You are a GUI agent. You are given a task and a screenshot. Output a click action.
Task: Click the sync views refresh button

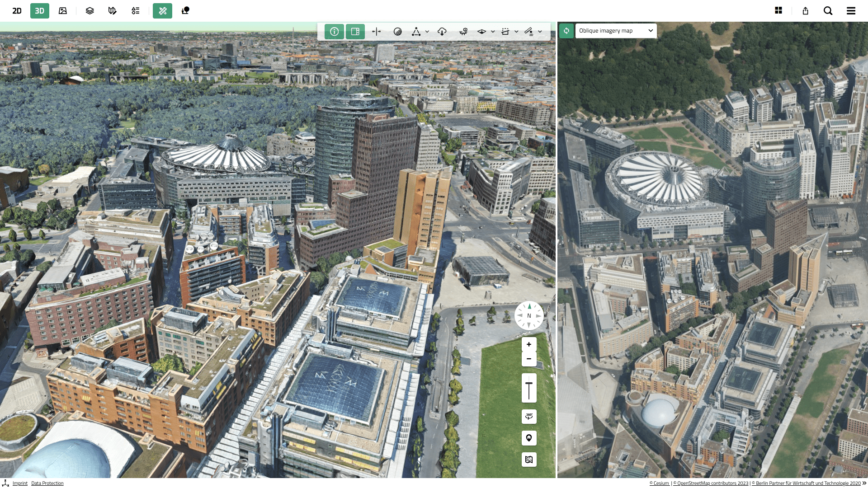[566, 31]
